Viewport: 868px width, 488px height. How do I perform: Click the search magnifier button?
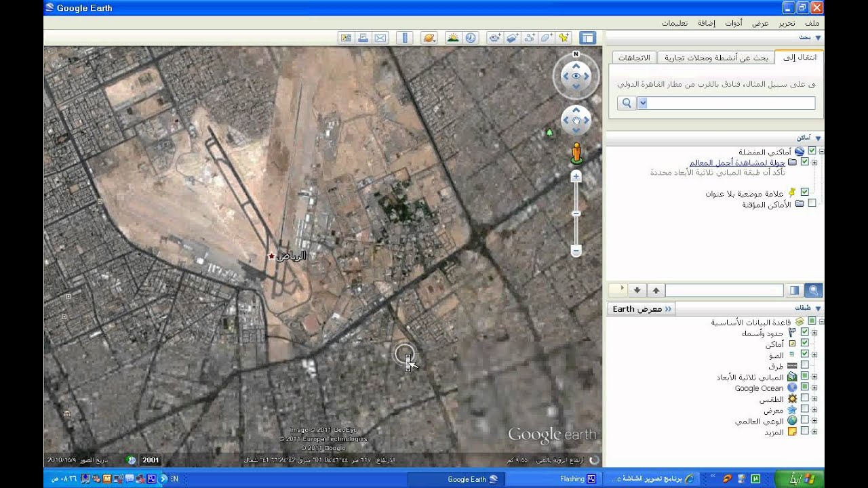point(627,103)
